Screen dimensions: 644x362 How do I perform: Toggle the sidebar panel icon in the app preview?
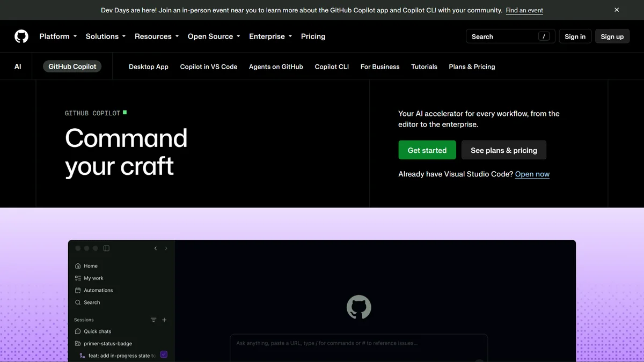point(106,248)
